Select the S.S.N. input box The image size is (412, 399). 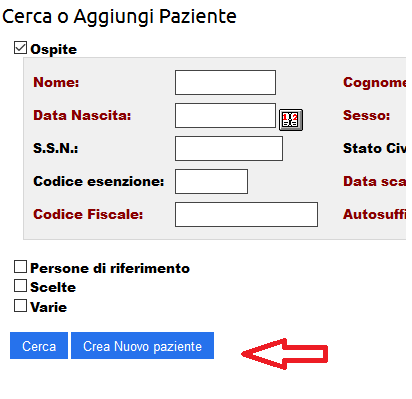tap(229, 148)
